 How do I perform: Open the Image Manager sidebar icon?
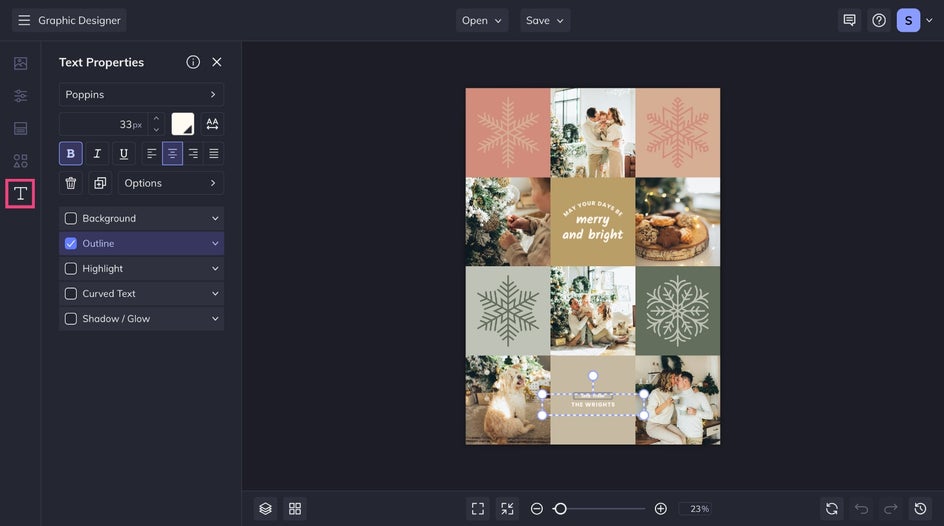20,63
